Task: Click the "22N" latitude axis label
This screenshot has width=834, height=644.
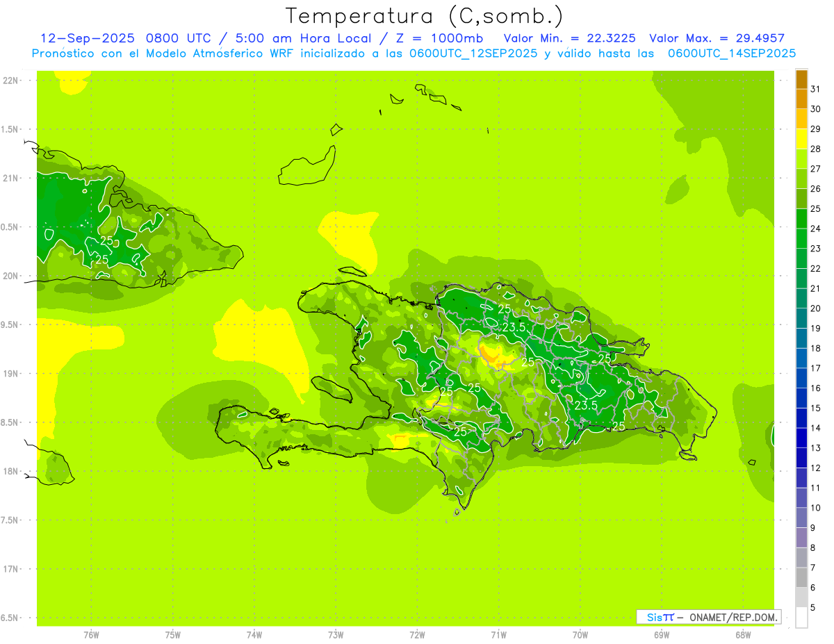Action: click(12, 81)
